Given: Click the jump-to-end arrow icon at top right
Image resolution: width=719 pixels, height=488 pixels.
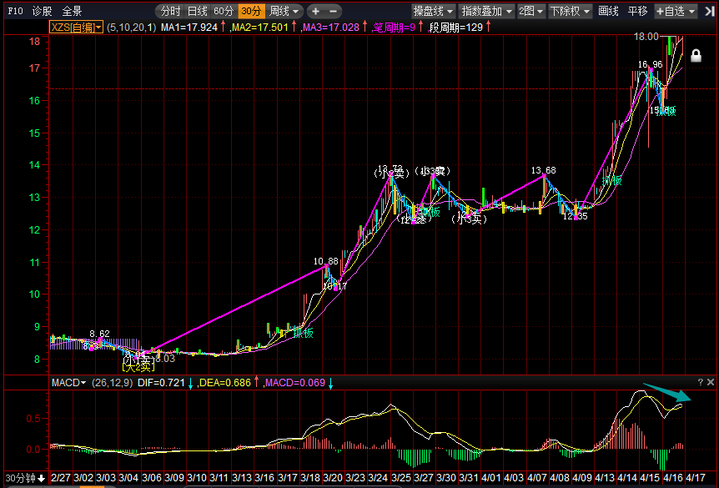Looking at the screenshot, I should click(x=709, y=11).
